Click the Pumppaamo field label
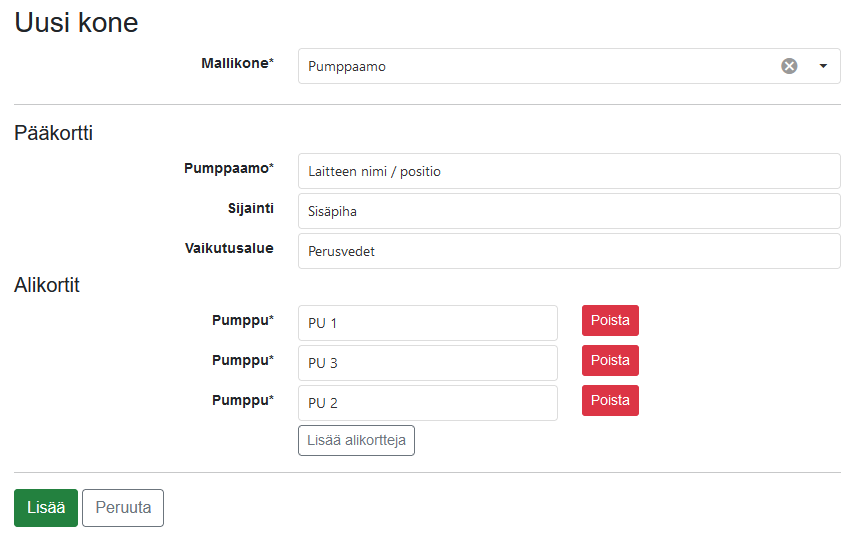The image size is (855, 538). point(228,168)
